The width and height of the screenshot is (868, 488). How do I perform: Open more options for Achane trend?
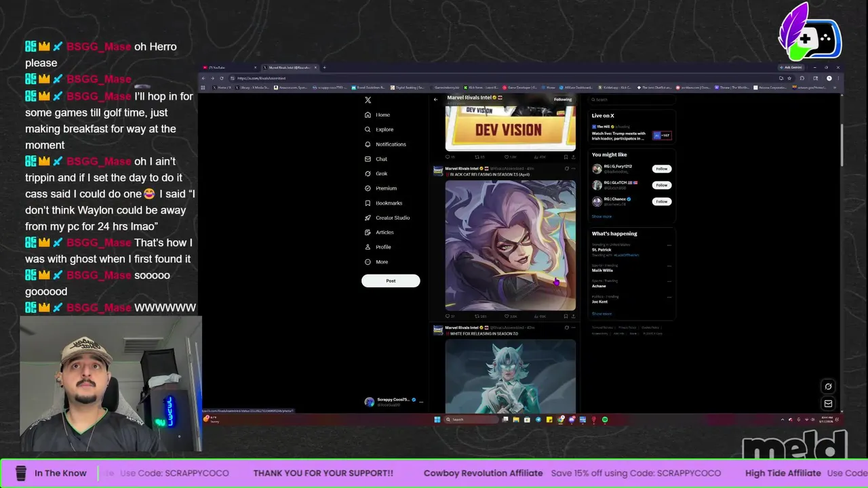click(669, 281)
